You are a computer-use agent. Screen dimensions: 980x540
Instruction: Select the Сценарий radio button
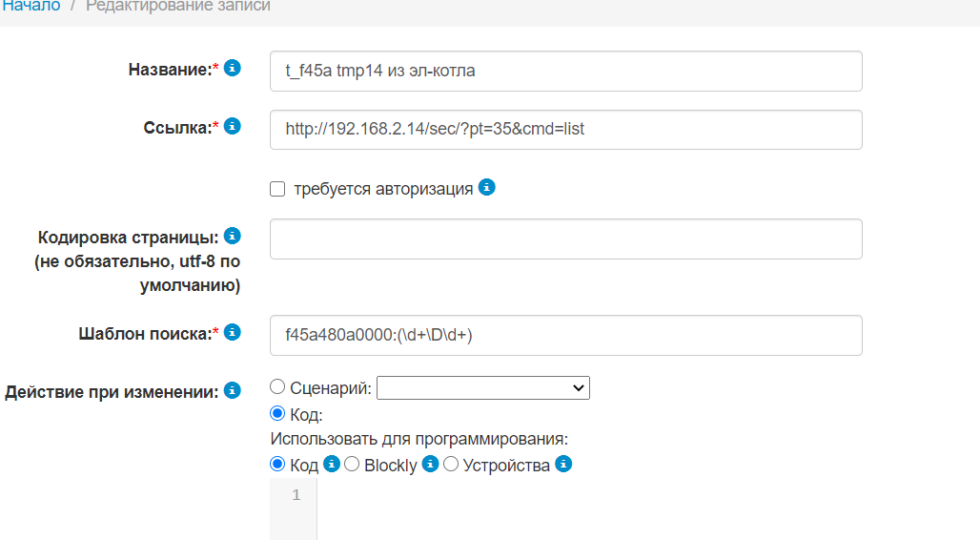(x=277, y=387)
